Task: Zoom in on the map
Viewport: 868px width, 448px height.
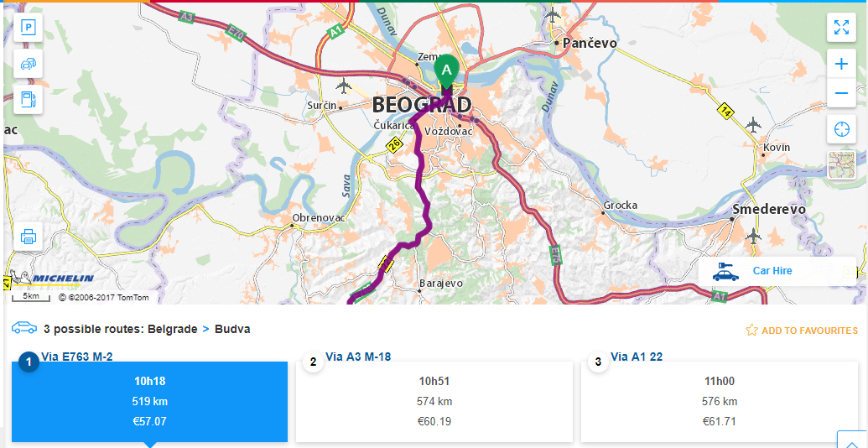Action: (x=841, y=64)
